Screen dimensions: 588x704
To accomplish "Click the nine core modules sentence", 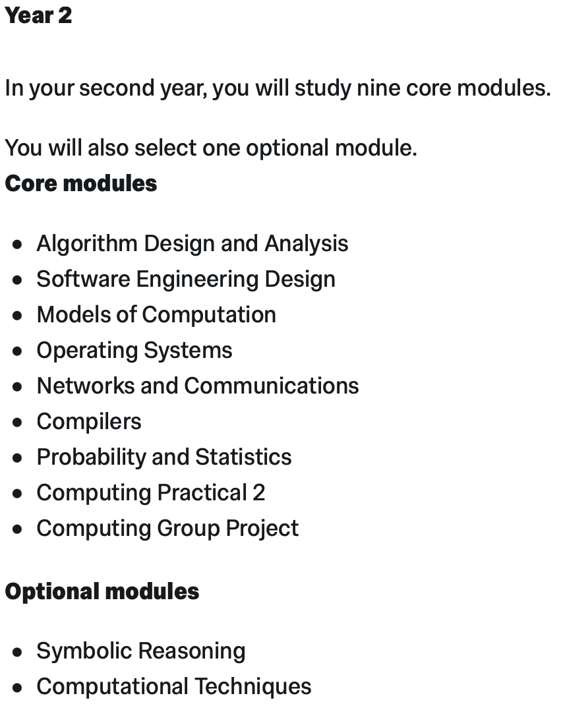I will [278, 88].
